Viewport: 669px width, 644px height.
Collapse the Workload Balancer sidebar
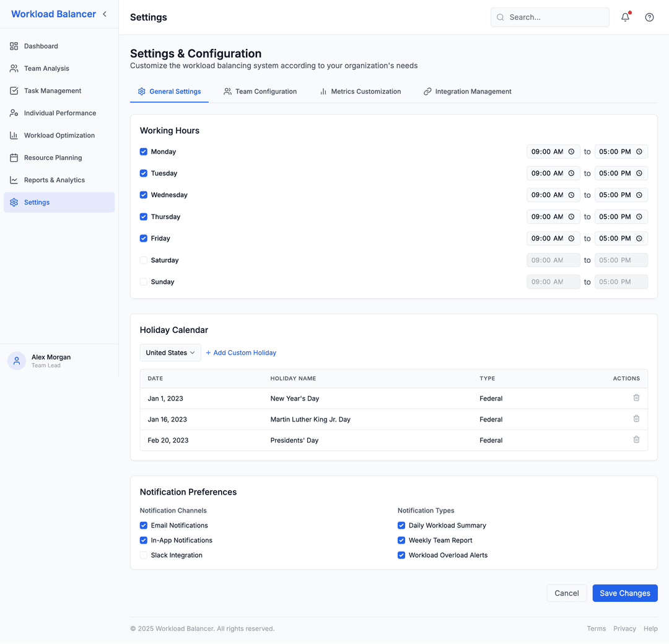(104, 14)
